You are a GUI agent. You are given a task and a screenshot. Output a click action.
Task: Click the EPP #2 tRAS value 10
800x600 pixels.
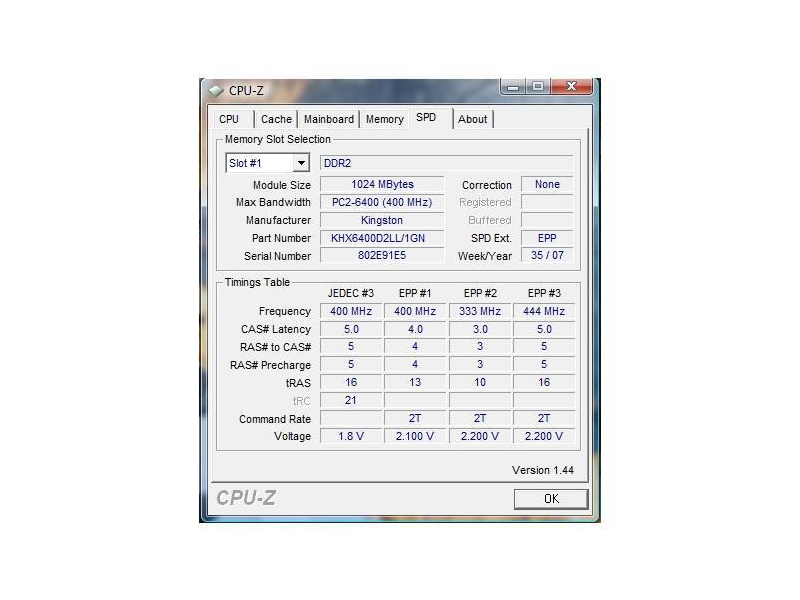(x=480, y=383)
